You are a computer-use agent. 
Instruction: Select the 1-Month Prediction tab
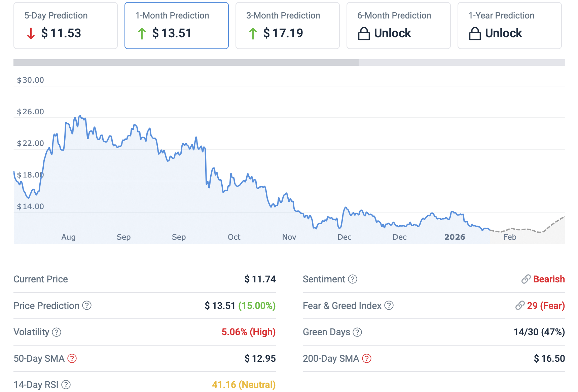pyautogui.click(x=177, y=26)
